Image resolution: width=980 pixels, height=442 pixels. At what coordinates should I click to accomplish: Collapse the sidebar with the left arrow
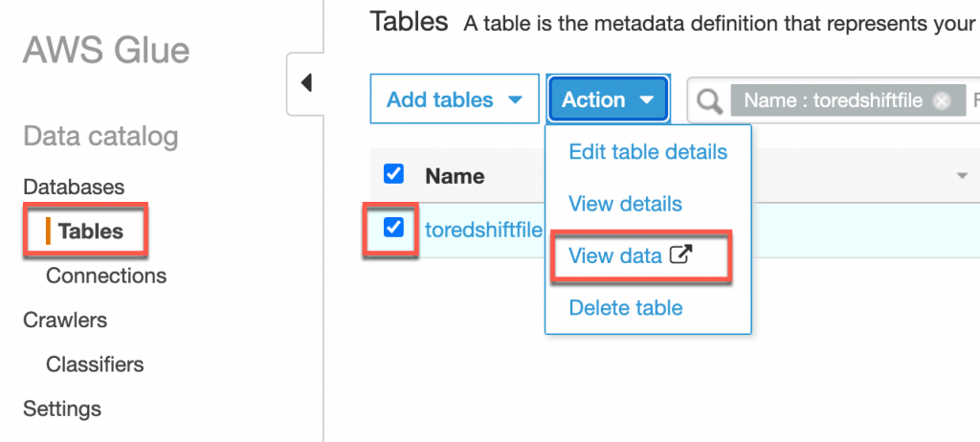pos(306,83)
